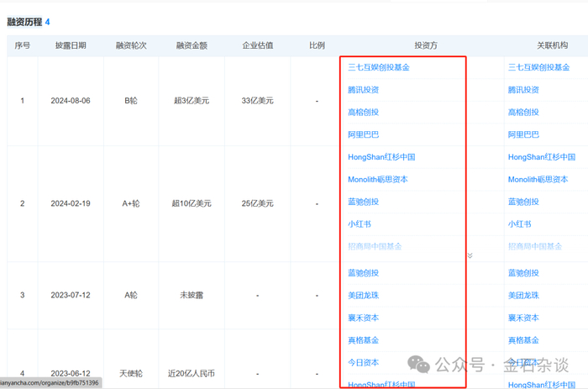
Task: Open Monolith砺思资本 in the 投资方 column
Action: (x=378, y=180)
